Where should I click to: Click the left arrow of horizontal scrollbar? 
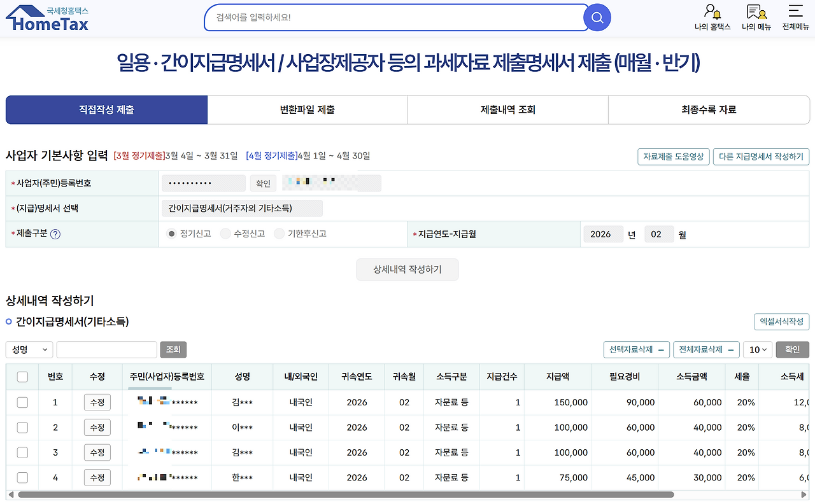(x=10, y=494)
